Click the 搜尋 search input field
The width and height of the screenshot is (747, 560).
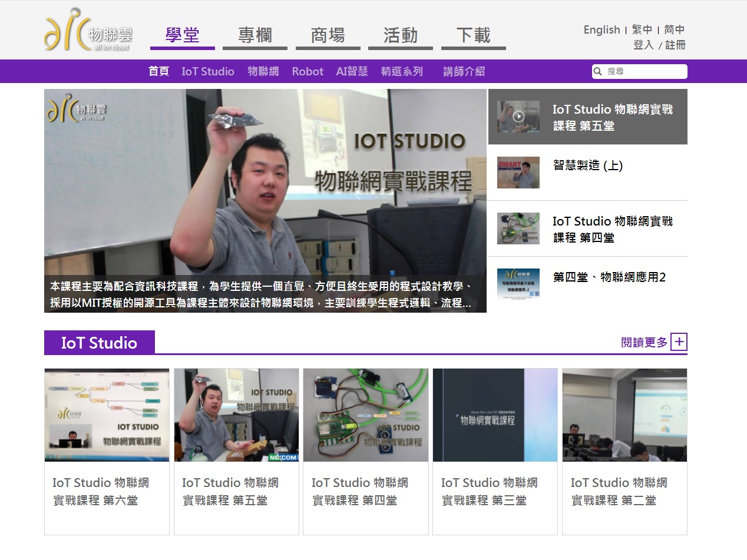(645, 71)
